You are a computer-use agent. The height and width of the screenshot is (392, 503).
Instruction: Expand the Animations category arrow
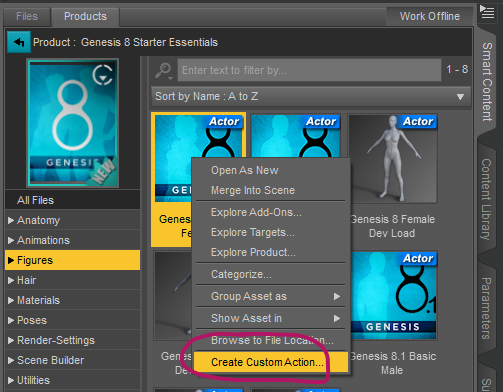[x=11, y=240]
